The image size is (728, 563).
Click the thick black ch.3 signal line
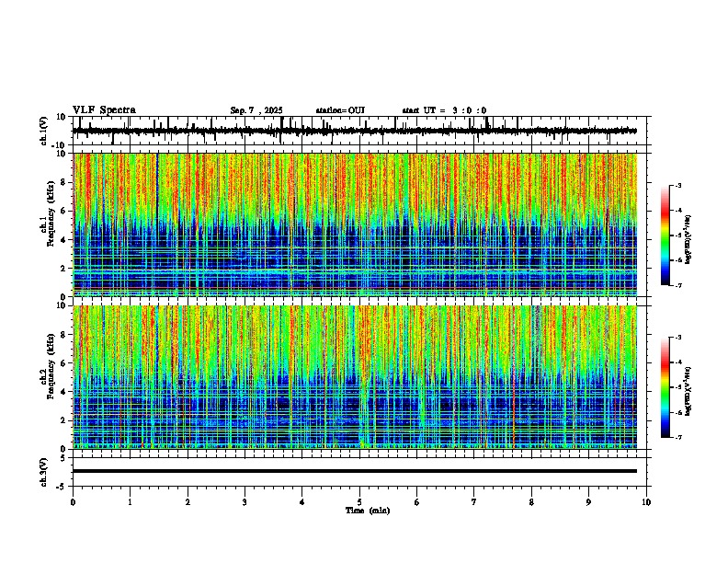pyautogui.click(x=355, y=471)
